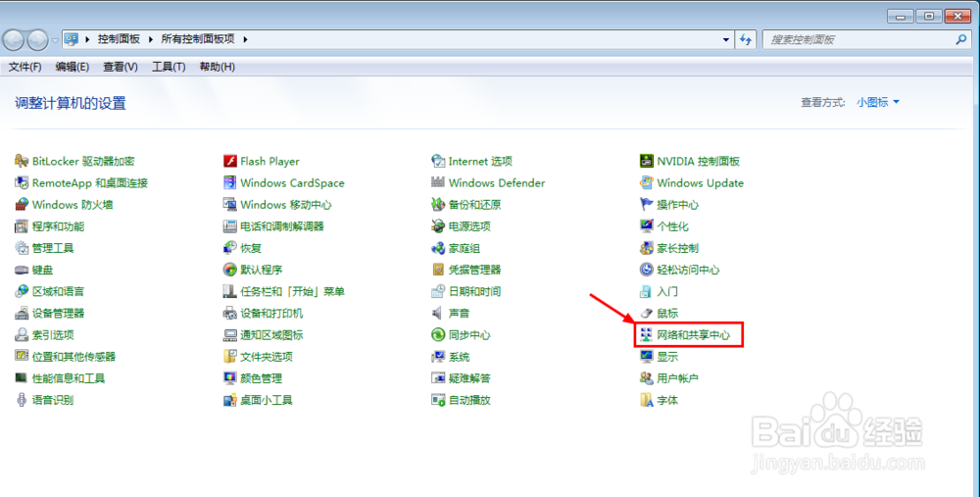The width and height of the screenshot is (980, 497).
Task: Open the 文件夹选项 link
Action: coord(267,357)
